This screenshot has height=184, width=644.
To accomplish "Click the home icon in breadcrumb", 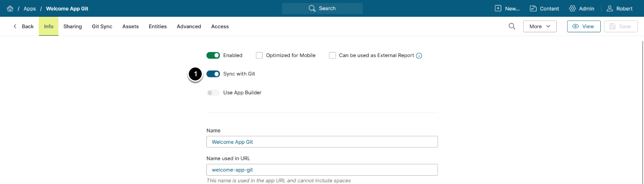I will (x=10, y=8).
